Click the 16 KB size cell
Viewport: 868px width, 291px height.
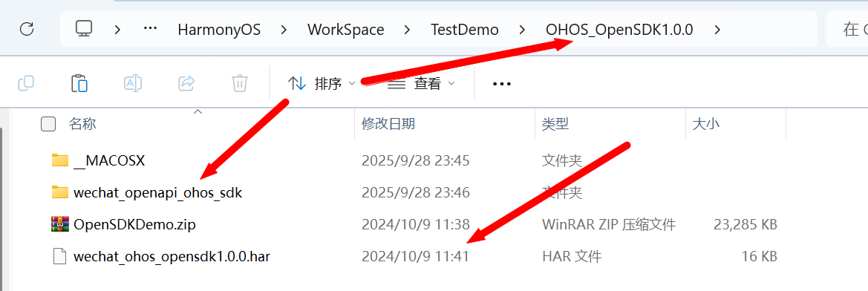click(760, 257)
